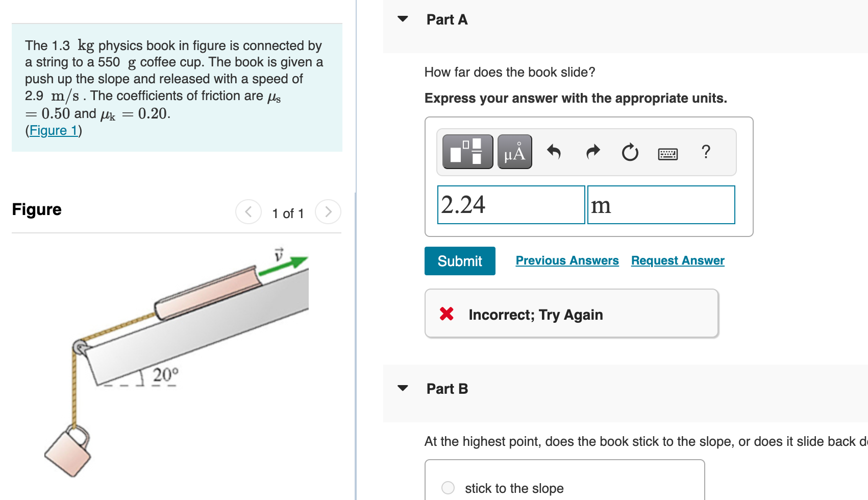The width and height of the screenshot is (868, 500).
Task: Click the next figure navigation arrow
Action: tap(328, 211)
